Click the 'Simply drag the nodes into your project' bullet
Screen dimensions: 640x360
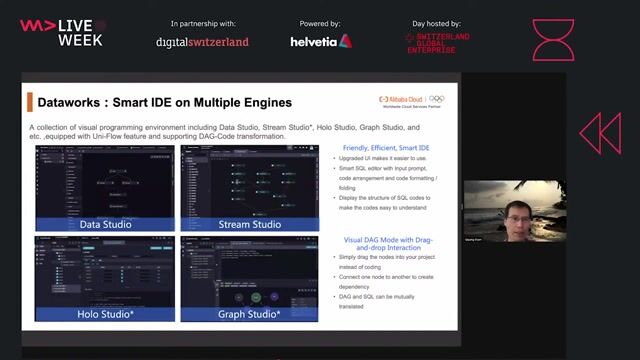387,262
